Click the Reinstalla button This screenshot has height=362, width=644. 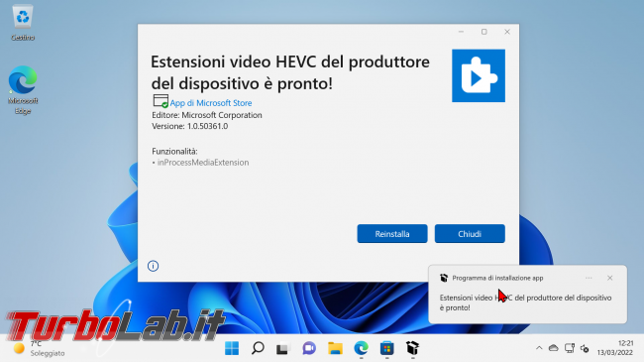click(391, 234)
